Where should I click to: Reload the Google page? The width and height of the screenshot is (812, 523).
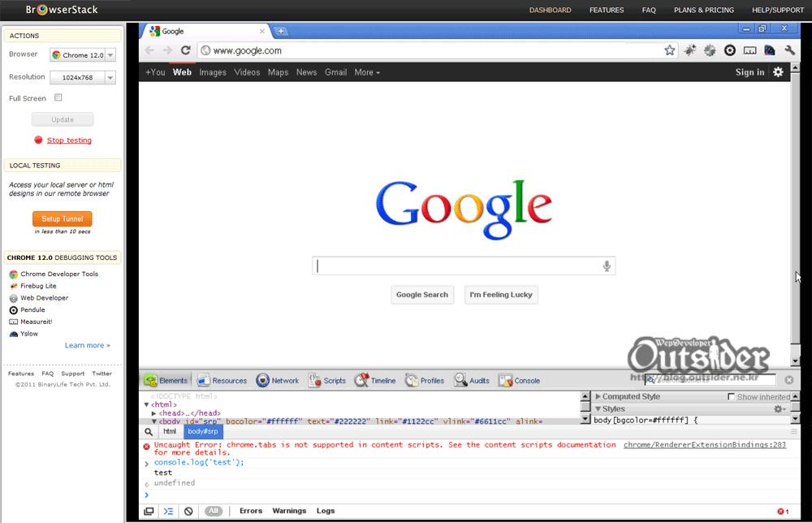pos(186,50)
